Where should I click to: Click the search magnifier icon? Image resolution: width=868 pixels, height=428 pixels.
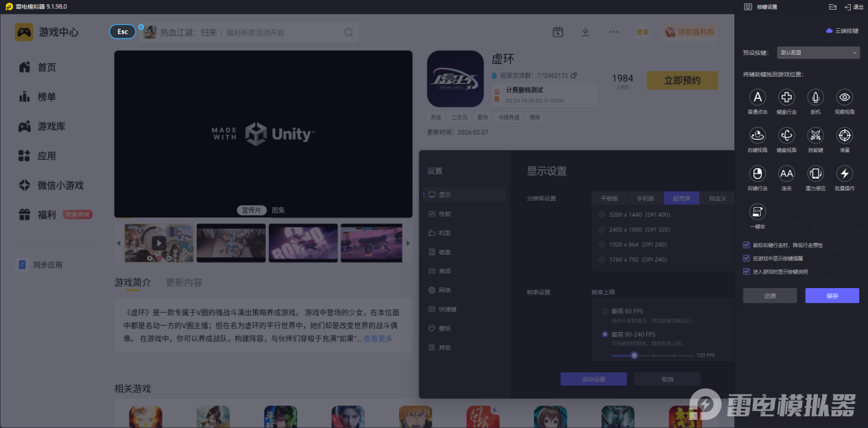[348, 32]
